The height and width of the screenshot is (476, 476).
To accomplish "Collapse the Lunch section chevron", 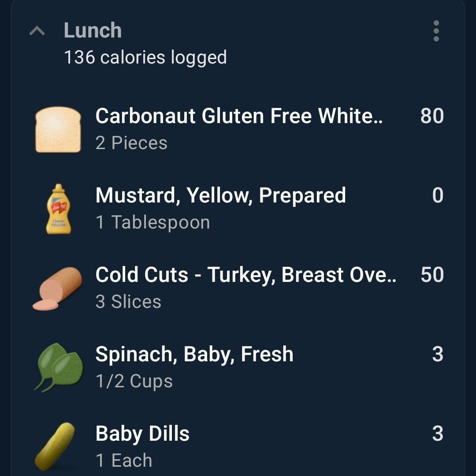I will (37, 31).
